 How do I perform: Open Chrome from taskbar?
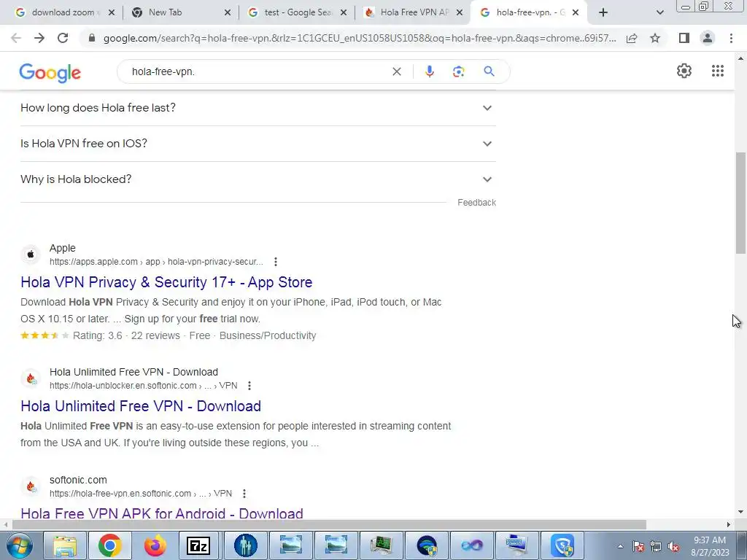pos(110,545)
